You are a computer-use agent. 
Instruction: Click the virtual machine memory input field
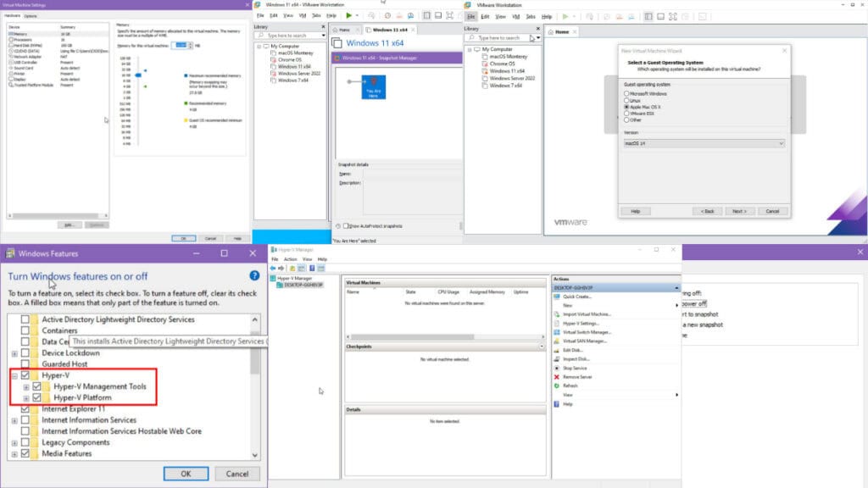click(x=181, y=44)
